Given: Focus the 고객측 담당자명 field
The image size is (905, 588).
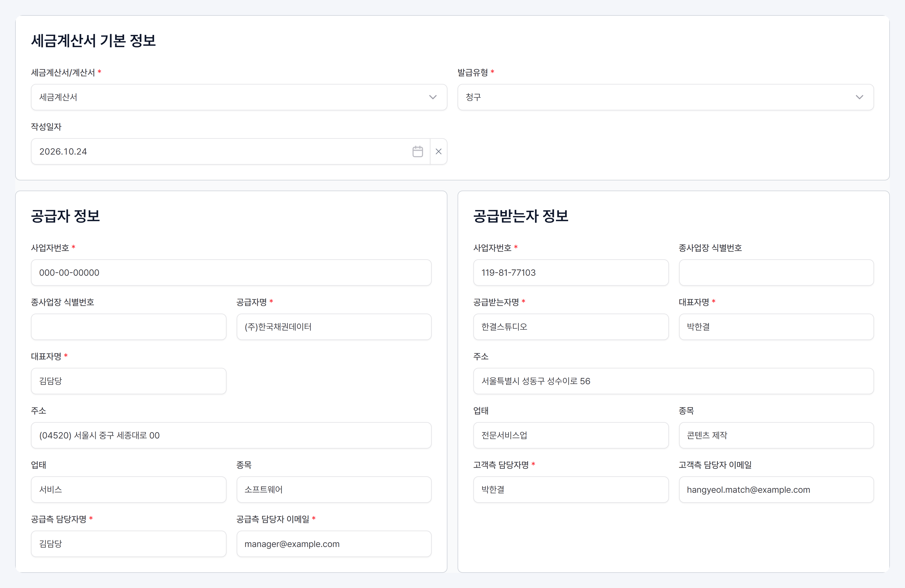Looking at the screenshot, I should pyautogui.click(x=571, y=490).
